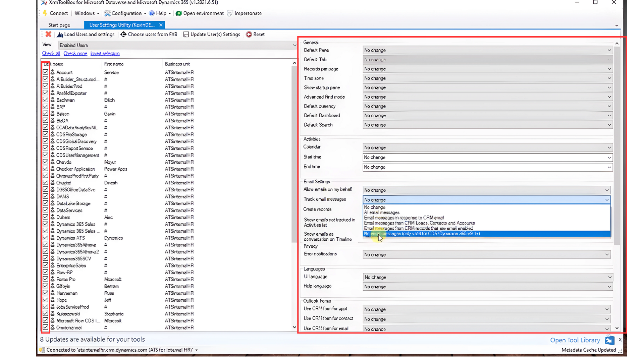Viewport: 644px width, 362px height.
Task: Click the Check all link
Action: pos(51,54)
